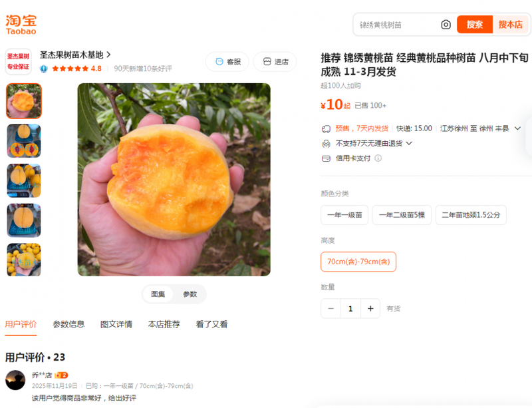Expand 不支持7天无理由退货 details chevron
532x408 pixels.
[x=409, y=143]
